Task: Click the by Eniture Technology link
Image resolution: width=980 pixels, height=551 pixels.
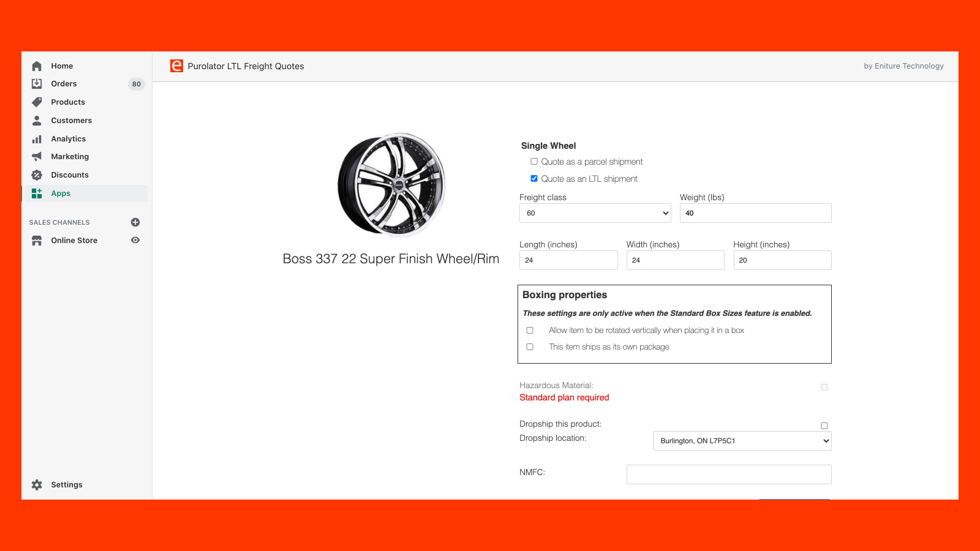Action: (904, 66)
